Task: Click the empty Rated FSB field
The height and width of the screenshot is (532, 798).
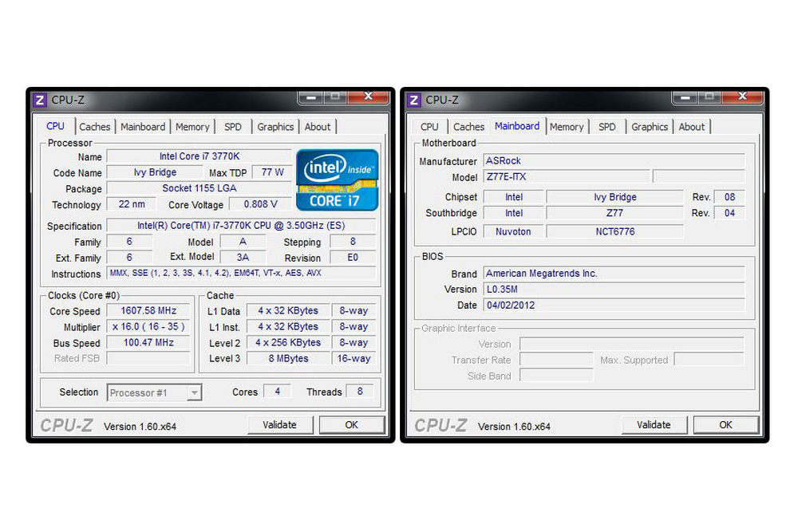Action: pyautogui.click(x=148, y=359)
